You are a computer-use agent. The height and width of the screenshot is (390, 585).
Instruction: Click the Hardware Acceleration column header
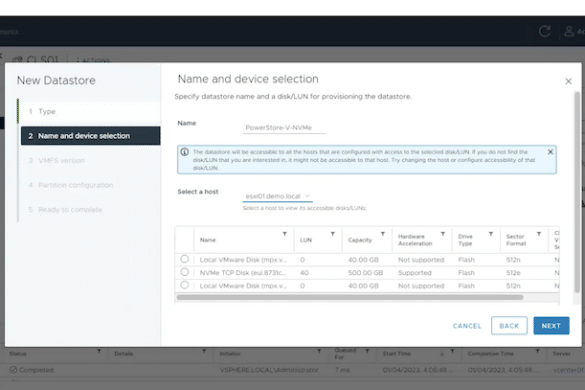click(x=415, y=240)
